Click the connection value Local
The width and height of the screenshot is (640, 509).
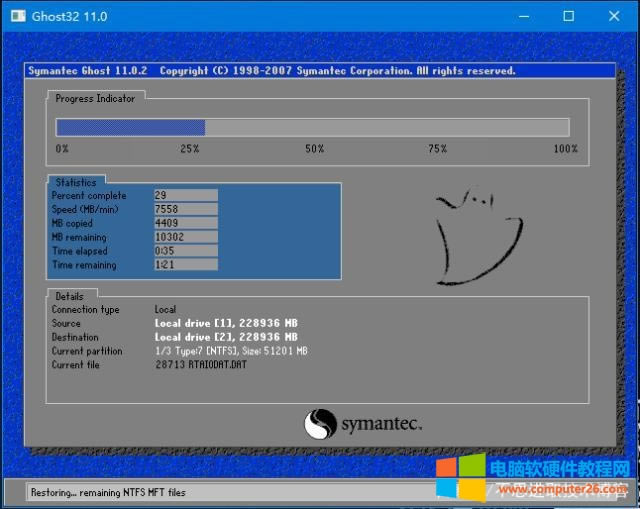coord(165,309)
